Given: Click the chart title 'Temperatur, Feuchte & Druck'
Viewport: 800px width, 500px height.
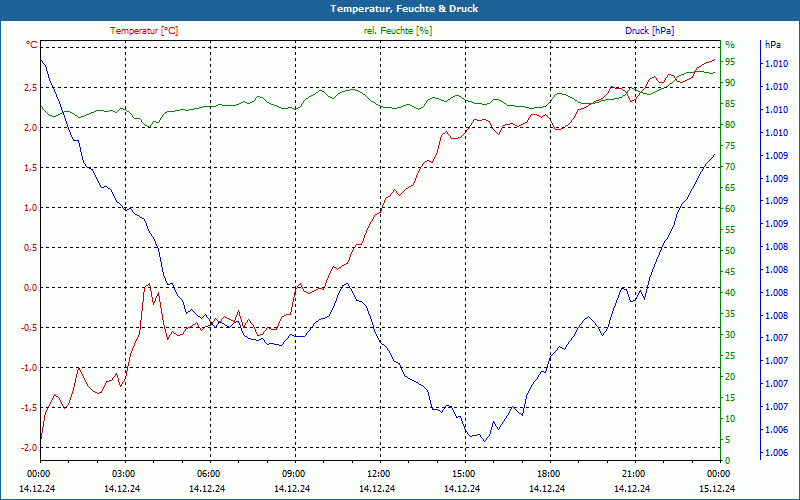Looking at the screenshot, I should [404, 9].
